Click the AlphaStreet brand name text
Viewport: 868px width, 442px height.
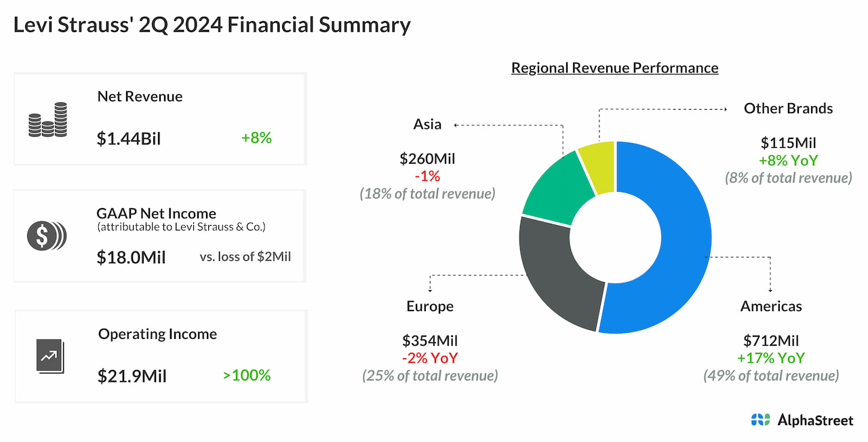coord(814,420)
